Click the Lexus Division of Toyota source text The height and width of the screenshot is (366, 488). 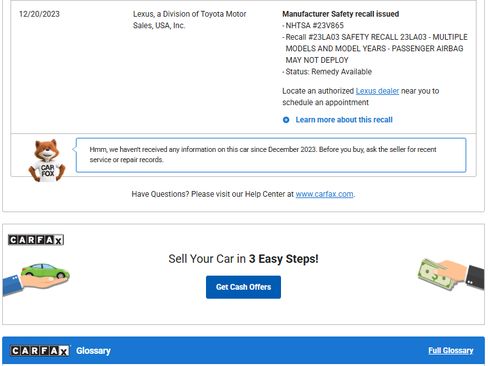tap(189, 20)
